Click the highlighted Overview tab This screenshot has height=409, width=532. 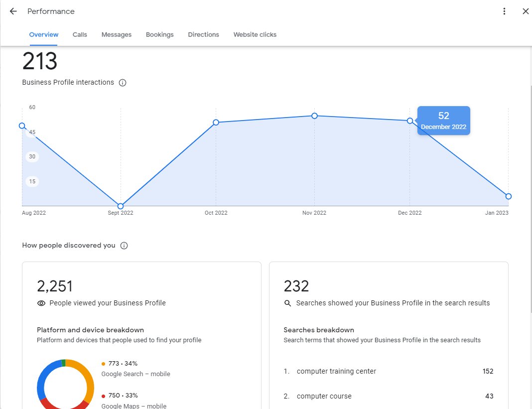coord(43,34)
